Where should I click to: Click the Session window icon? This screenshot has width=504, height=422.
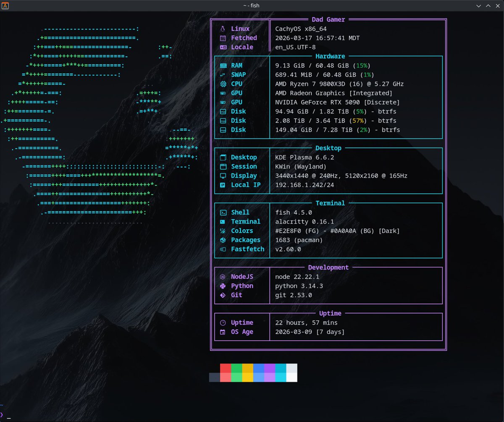(x=223, y=167)
